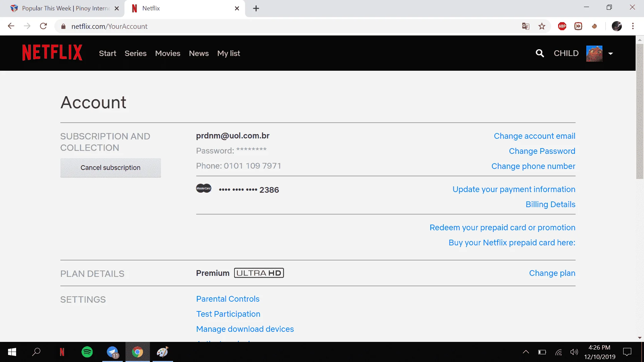This screenshot has height=362, width=644.
Task: Click the MasterCard payment icon
Action: point(204,188)
